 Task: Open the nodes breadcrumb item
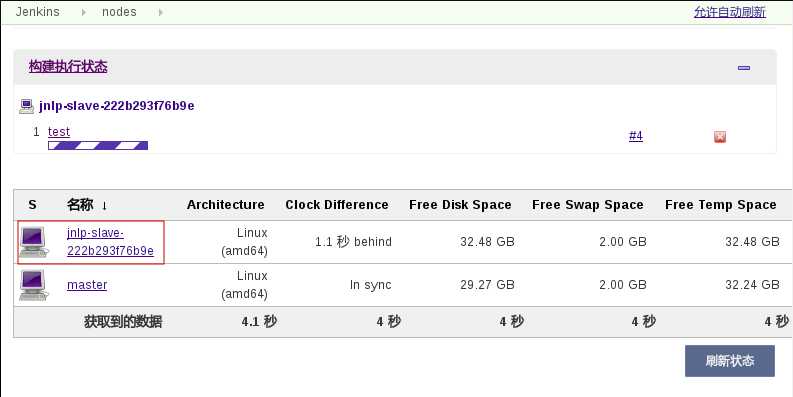[119, 12]
